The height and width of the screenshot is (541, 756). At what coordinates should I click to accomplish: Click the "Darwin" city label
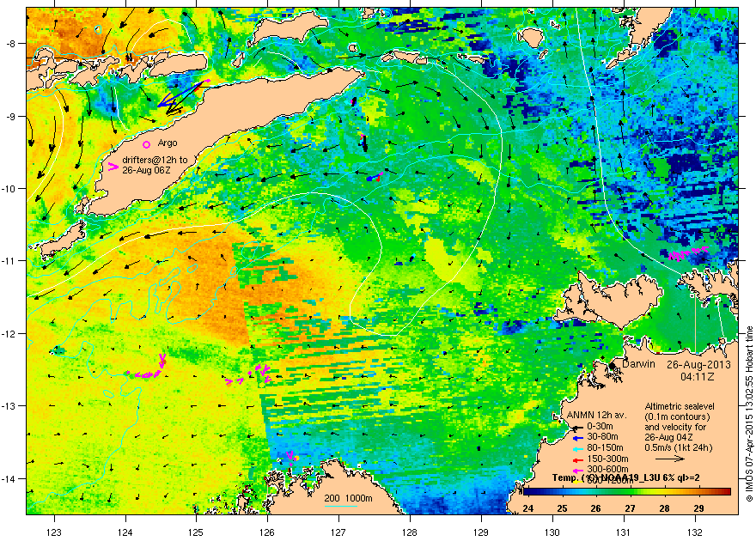point(638,364)
